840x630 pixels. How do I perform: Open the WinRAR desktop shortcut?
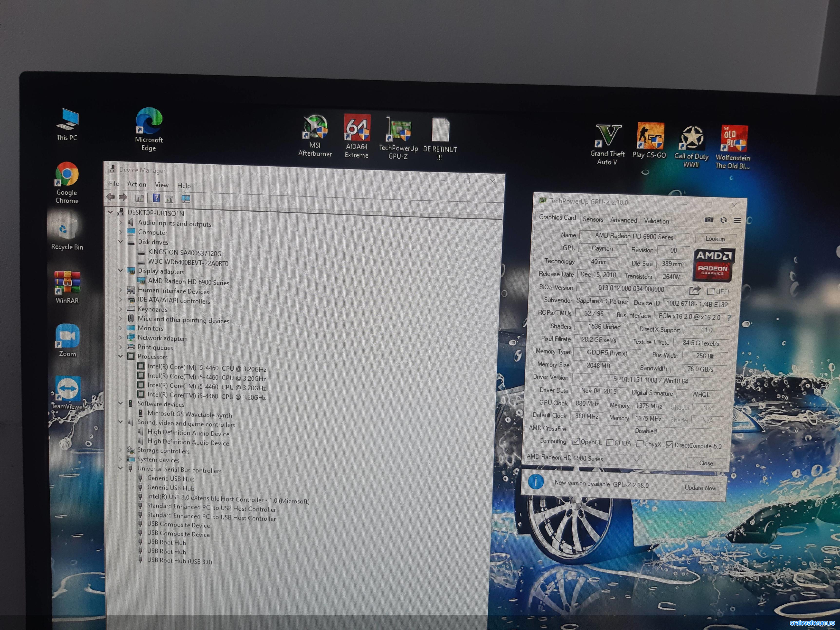click(x=67, y=287)
